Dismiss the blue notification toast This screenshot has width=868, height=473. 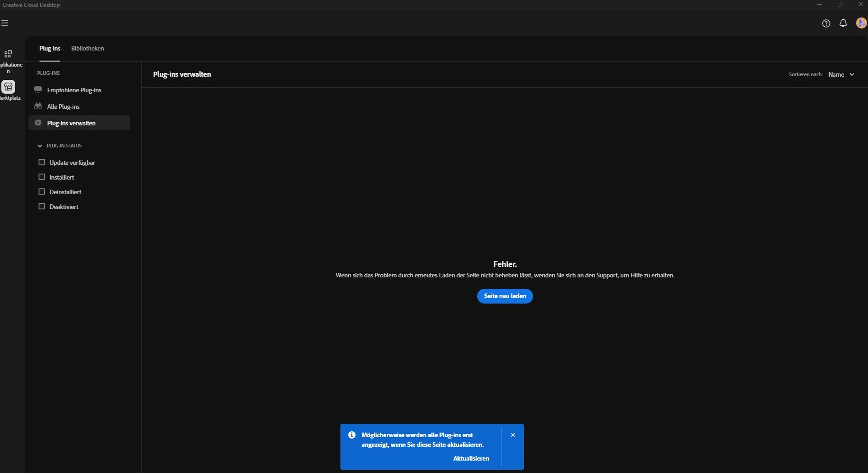[513, 435]
